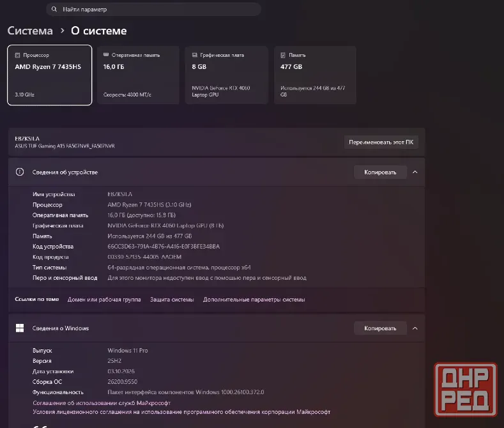Open 'Условия лицензионного соглашения' Microsoft software link
The height and width of the screenshot is (428, 504).
(x=181, y=412)
